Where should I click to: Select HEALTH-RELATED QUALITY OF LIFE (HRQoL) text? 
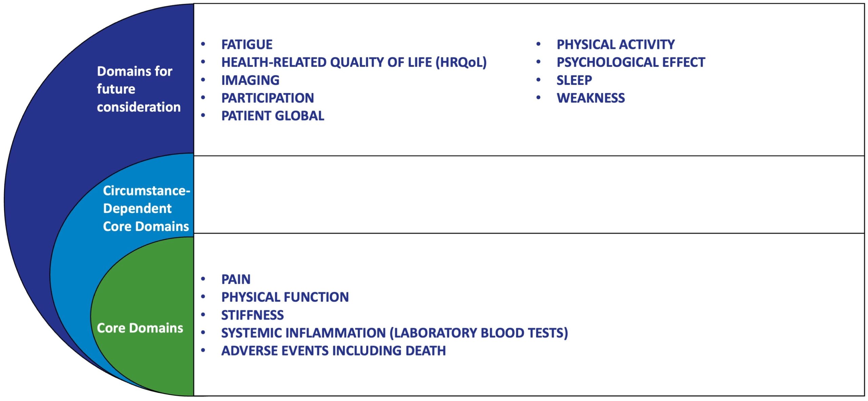pyautogui.click(x=354, y=62)
